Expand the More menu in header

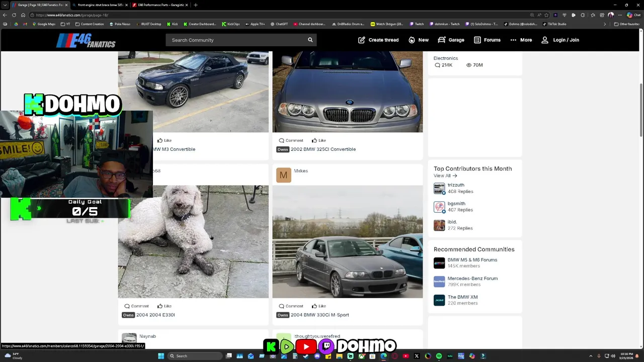521,40
